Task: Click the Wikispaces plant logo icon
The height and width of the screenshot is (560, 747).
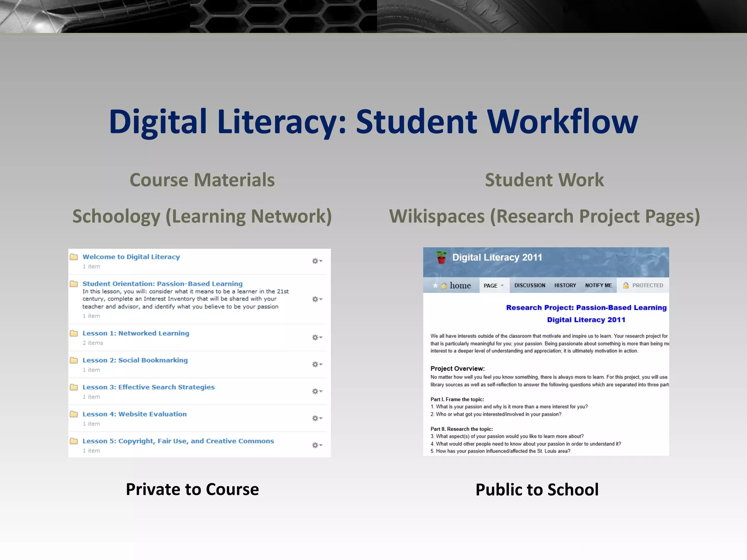Action: point(441,257)
